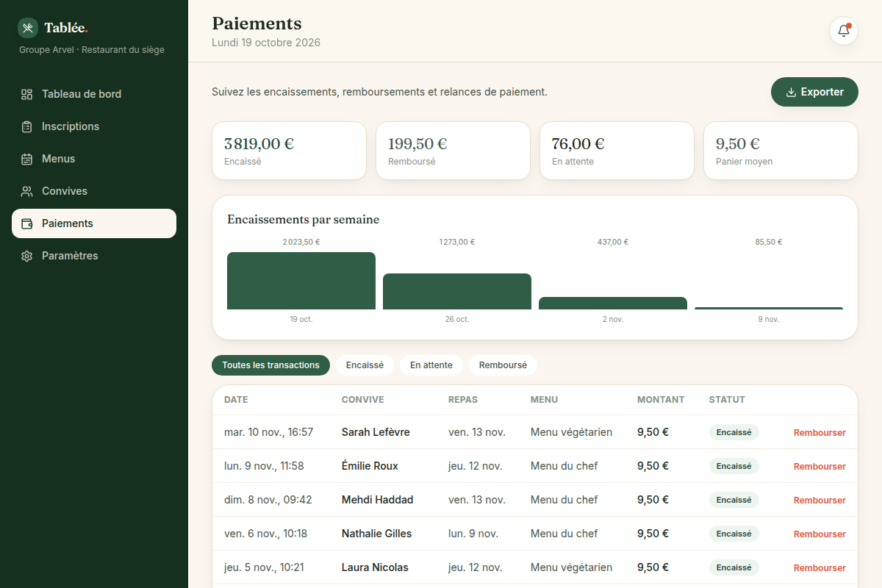Click the 26 oct. week bar
Image resolution: width=882 pixels, height=588 pixels.
457,291
